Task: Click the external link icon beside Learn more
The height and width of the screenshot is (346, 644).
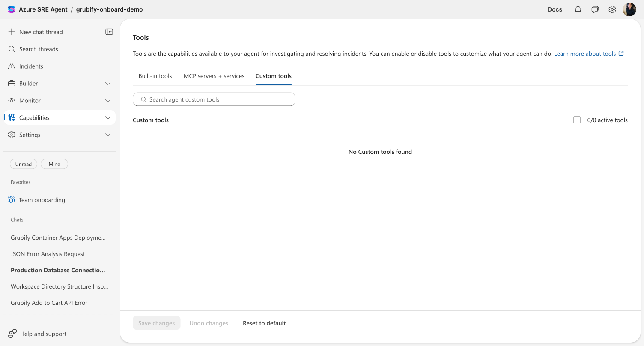Action: 621,54
